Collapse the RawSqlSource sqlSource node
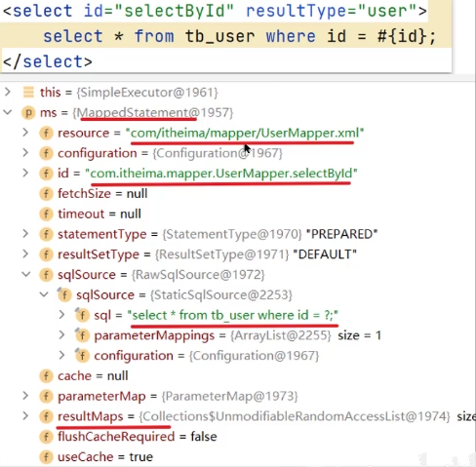Image resolution: width=476 pixels, height=467 pixels. 26,275
